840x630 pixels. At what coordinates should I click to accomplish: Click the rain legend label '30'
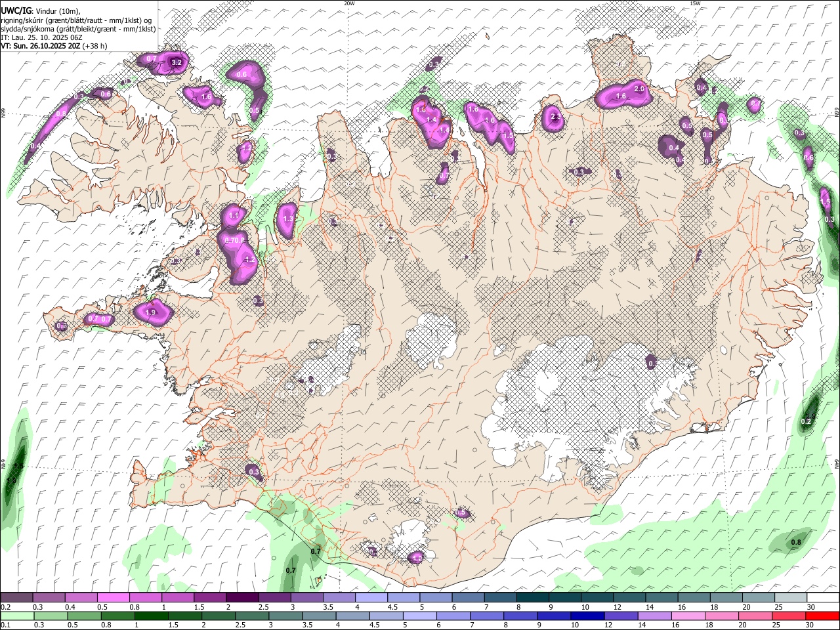click(810, 625)
